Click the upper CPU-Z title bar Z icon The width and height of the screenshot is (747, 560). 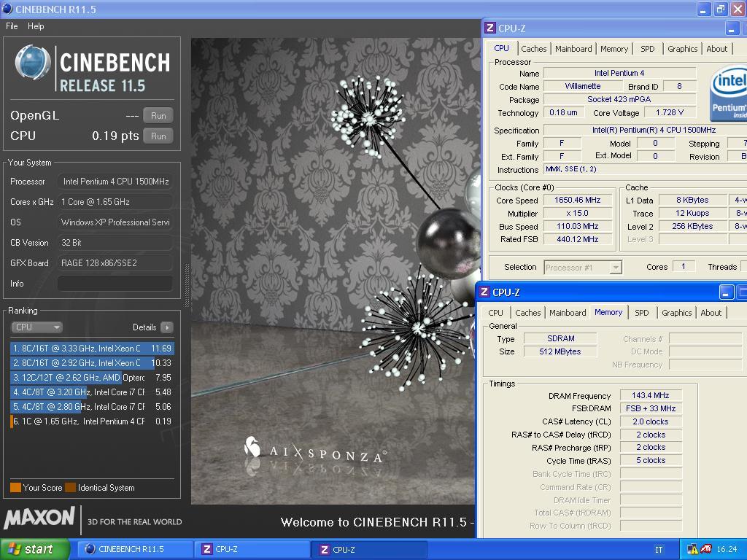[490, 28]
